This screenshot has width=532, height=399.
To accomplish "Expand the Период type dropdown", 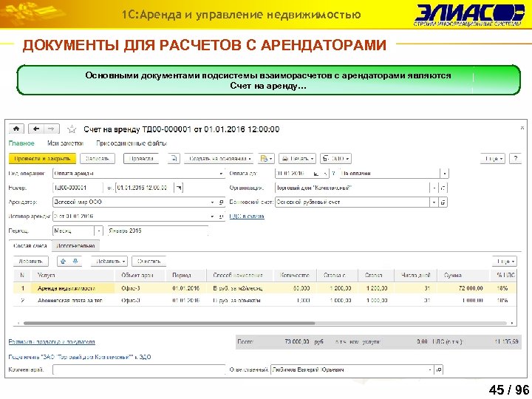I will pyautogui.click(x=98, y=231).
